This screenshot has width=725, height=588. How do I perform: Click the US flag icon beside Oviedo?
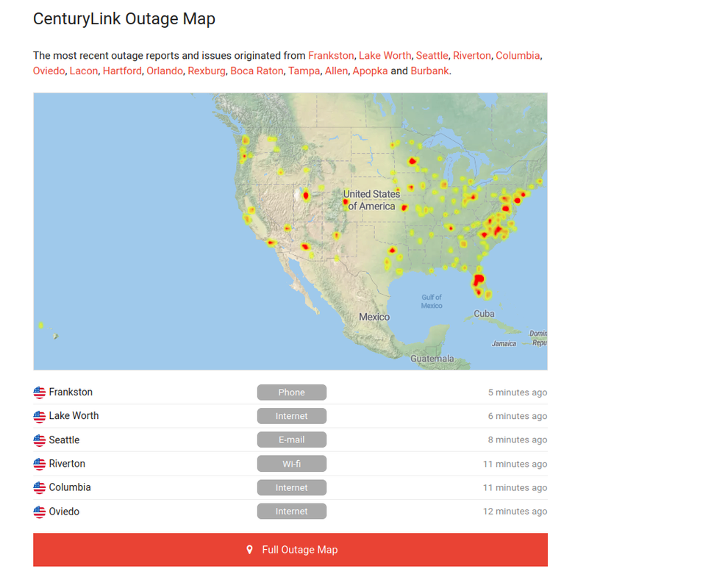pyautogui.click(x=39, y=512)
